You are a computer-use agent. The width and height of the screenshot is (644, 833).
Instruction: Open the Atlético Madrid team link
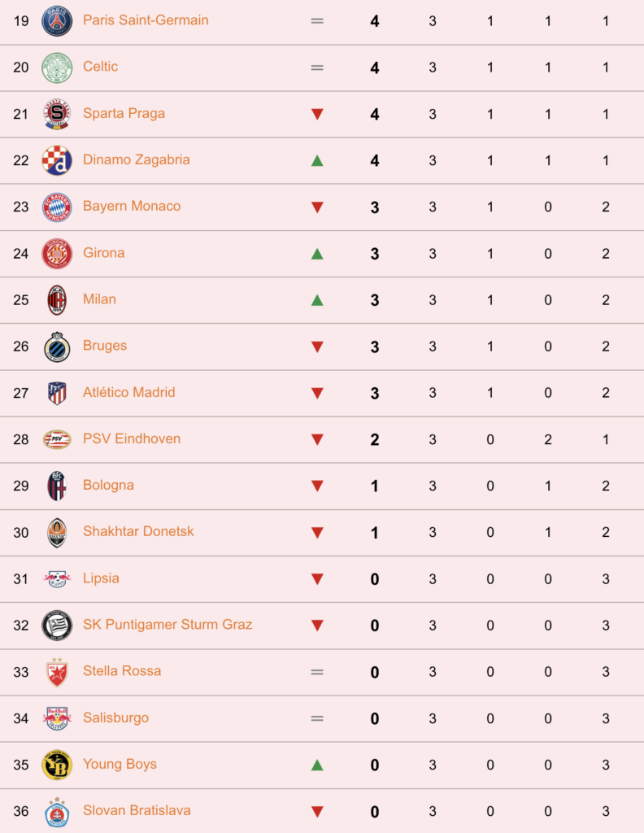(x=129, y=392)
